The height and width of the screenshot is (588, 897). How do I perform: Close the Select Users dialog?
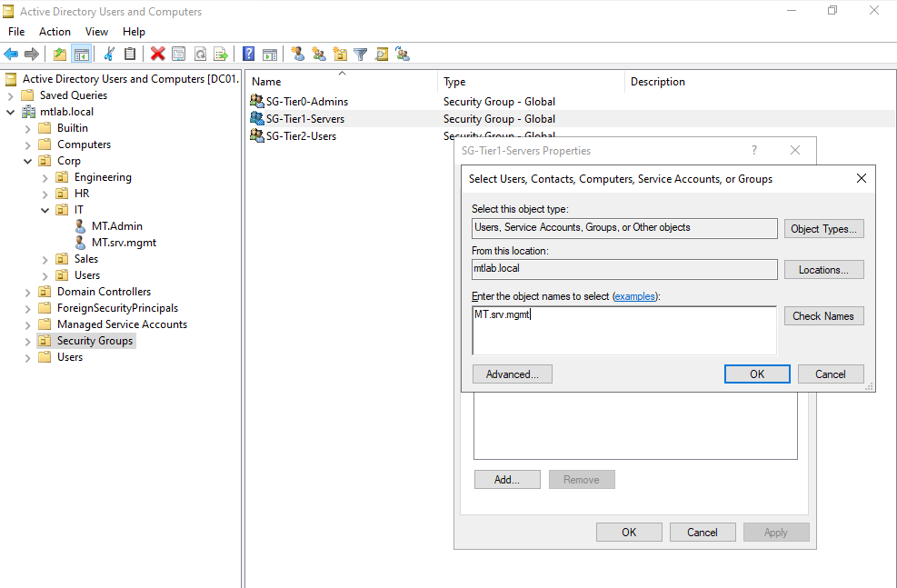click(x=861, y=178)
